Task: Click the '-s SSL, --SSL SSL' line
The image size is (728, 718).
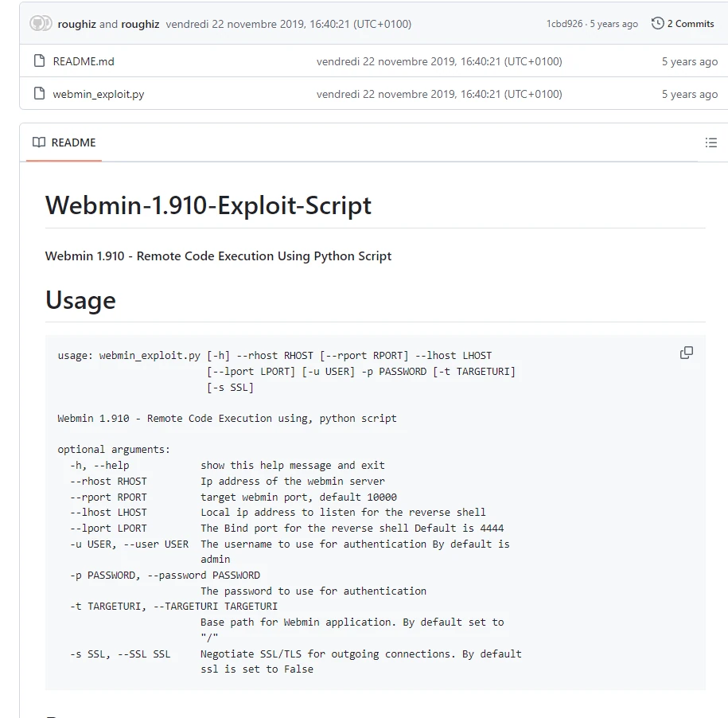Action: [296, 654]
